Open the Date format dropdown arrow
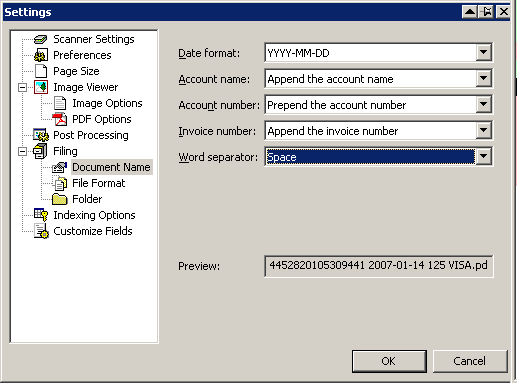 (x=483, y=52)
